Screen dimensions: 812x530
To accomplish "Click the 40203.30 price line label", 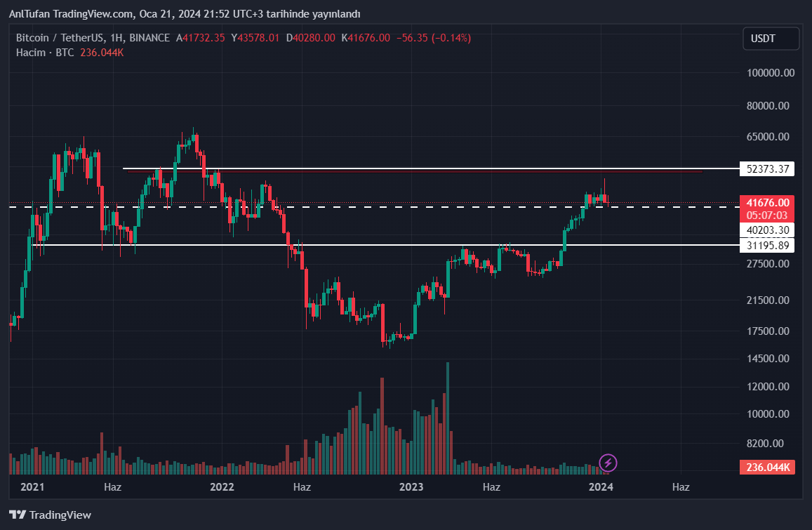I will (767, 230).
